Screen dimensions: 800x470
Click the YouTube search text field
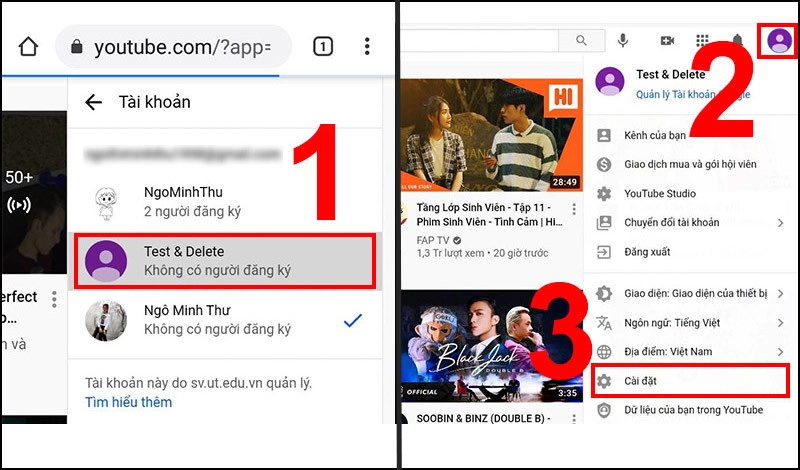(480, 40)
